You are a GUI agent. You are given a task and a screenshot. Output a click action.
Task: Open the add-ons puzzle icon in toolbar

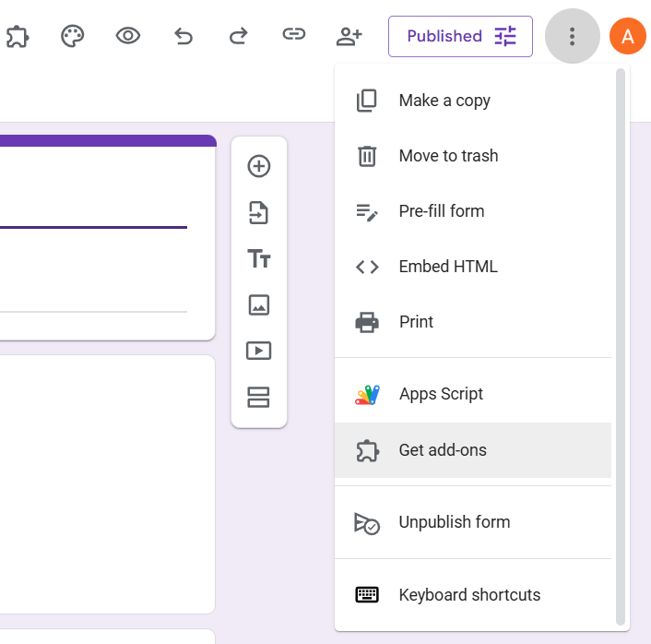17,36
